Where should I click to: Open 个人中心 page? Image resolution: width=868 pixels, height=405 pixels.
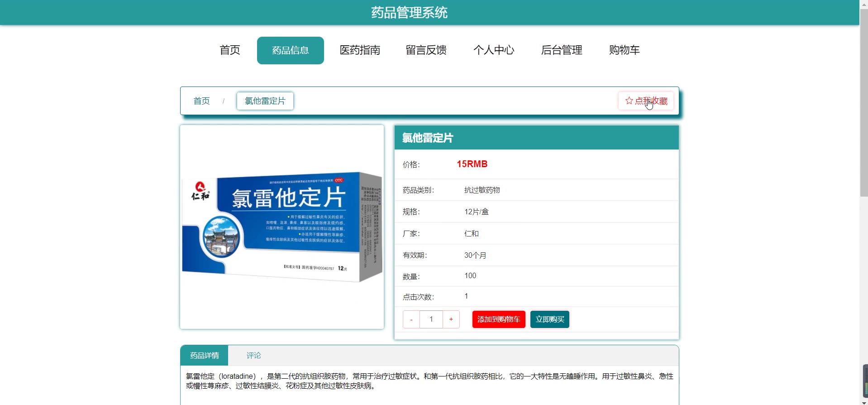tap(494, 50)
